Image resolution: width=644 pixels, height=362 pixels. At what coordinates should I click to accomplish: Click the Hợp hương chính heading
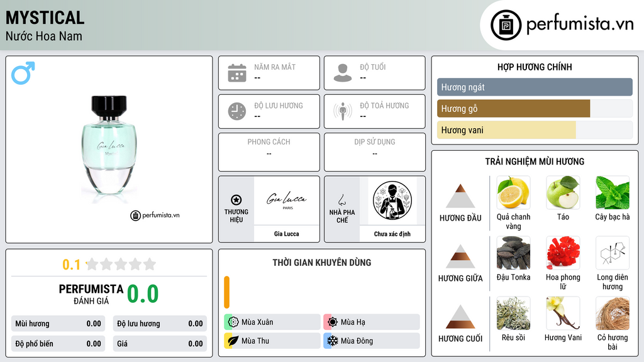535,67
